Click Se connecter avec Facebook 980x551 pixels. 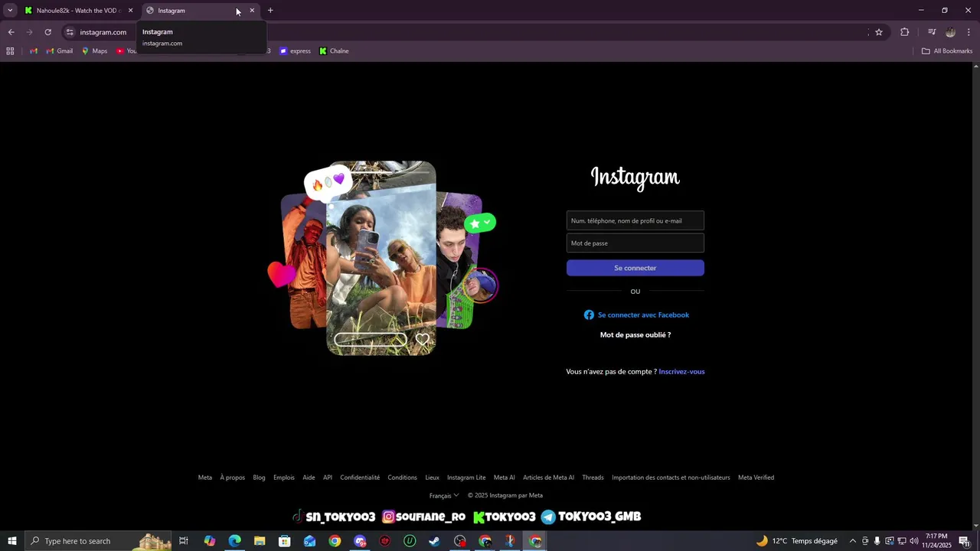click(x=636, y=315)
